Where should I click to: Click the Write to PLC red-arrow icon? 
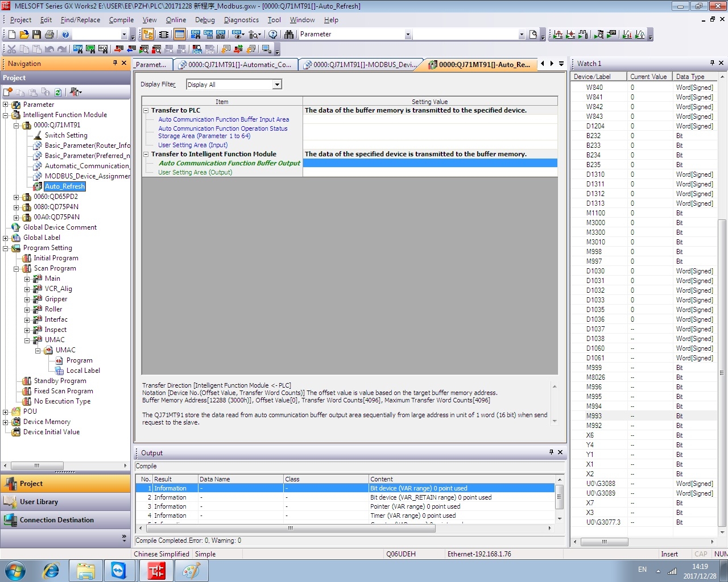coord(119,49)
